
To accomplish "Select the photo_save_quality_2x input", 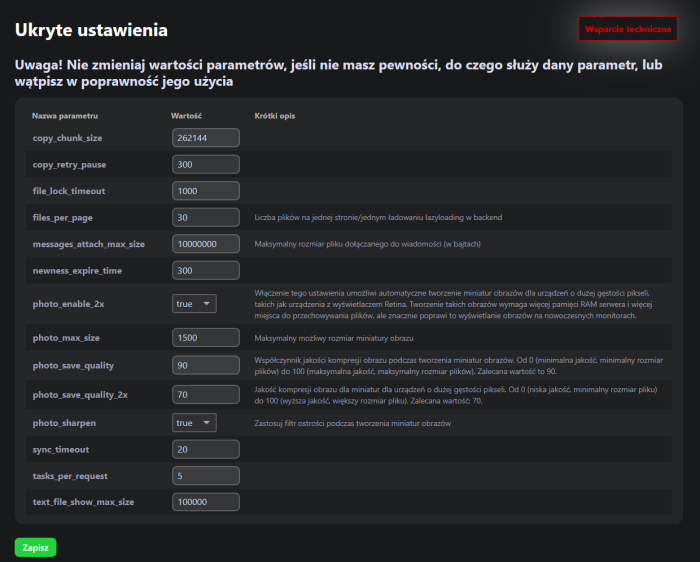I will pyautogui.click(x=205, y=396).
